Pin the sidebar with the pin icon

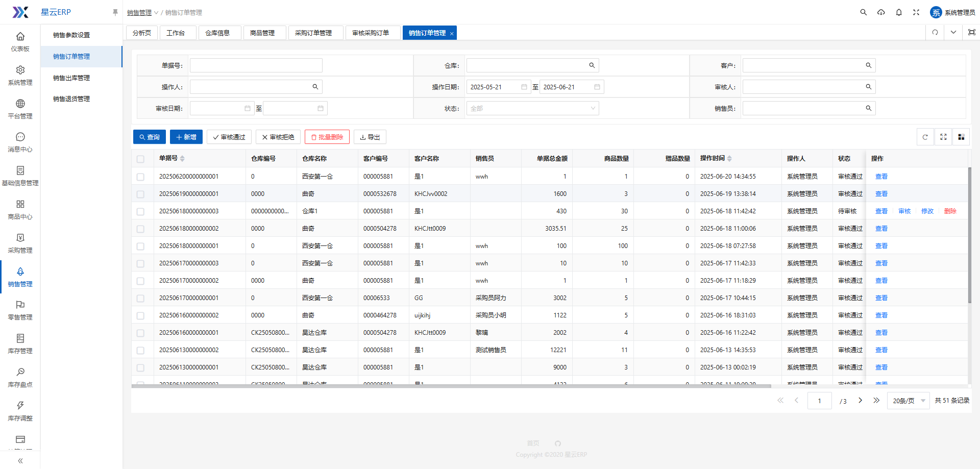tap(115, 12)
